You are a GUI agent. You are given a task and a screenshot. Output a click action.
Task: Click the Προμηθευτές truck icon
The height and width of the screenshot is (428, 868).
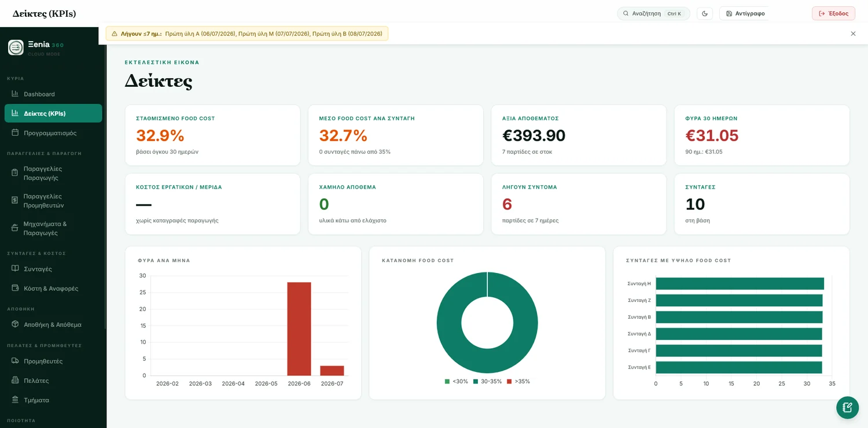(x=16, y=361)
